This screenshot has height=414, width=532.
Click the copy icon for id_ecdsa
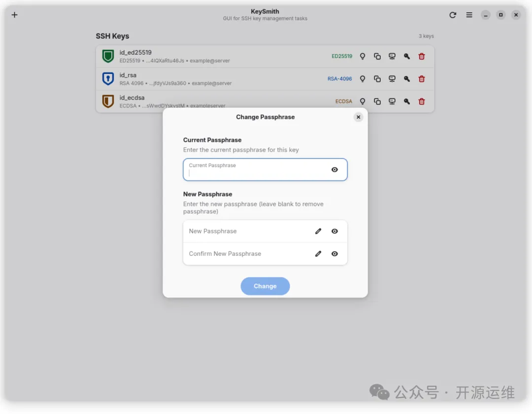coord(377,102)
